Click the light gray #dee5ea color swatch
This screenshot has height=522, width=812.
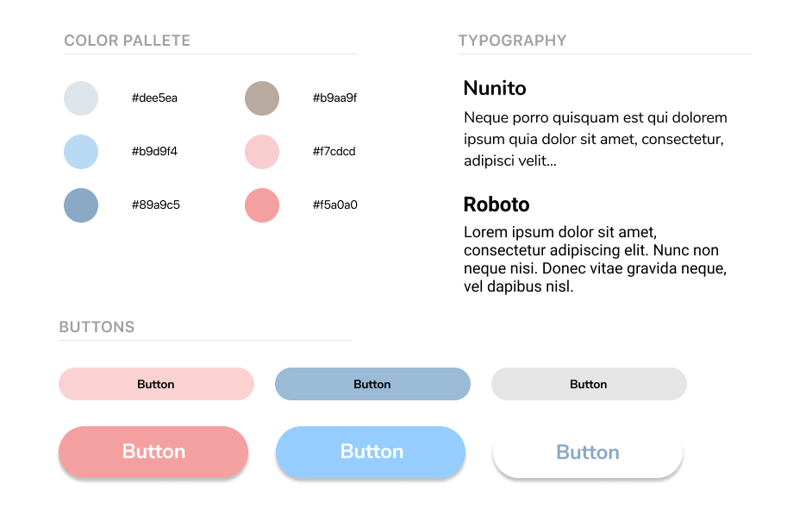click(x=81, y=98)
